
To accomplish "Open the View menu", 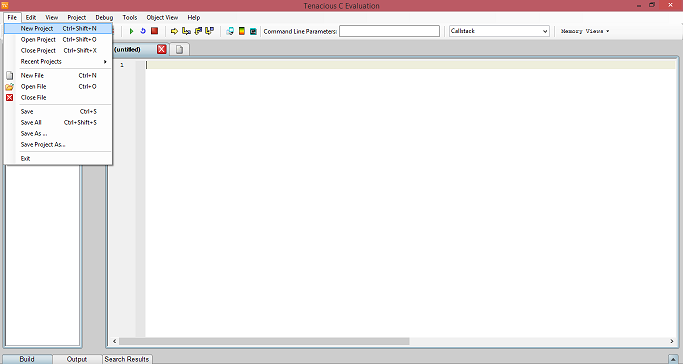I will coord(51,17).
